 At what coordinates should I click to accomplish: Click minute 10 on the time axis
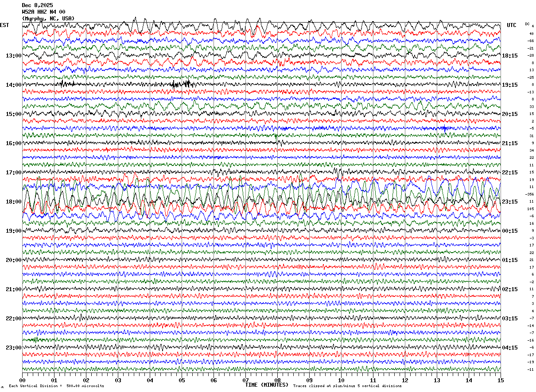pyautogui.click(x=341, y=380)
